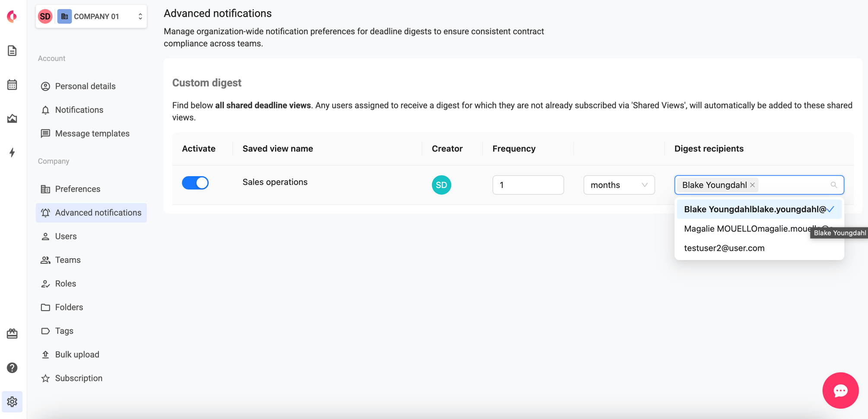Select testuser2@user.com as a digest recipient
The width and height of the screenshot is (868, 419).
pyautogui.click(x=724, y=248)
